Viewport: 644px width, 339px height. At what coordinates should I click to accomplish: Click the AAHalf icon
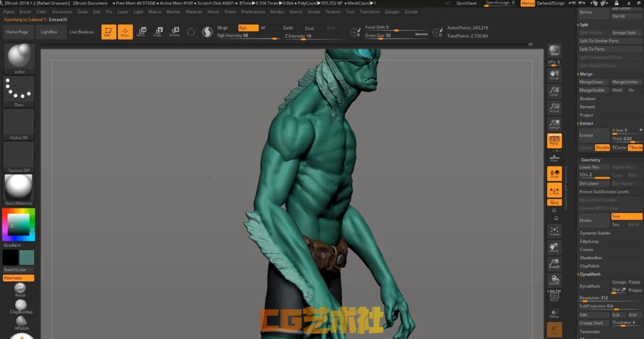click(554, 124)
